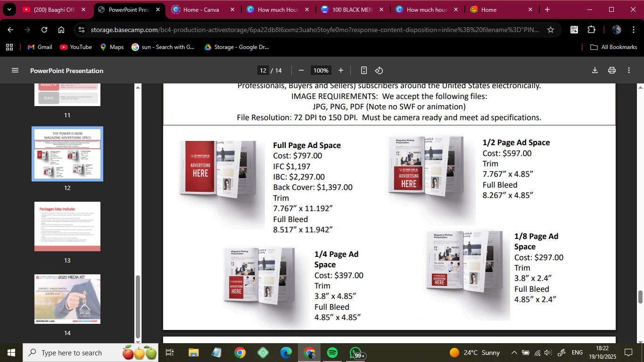Switch to the Home - Canva tab
Image resolution: width=644 pixels, height=362 pixels.
tap(204, 9)
